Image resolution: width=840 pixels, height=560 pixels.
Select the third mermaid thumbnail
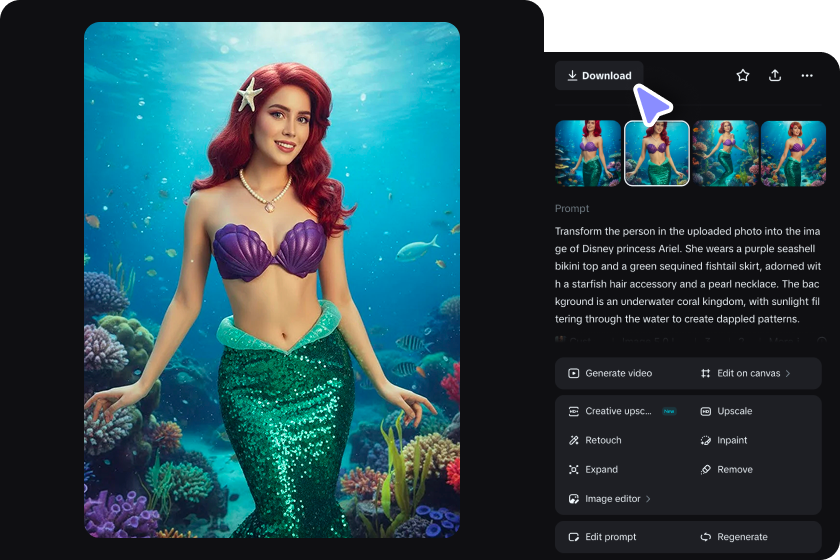coord(725,153)
